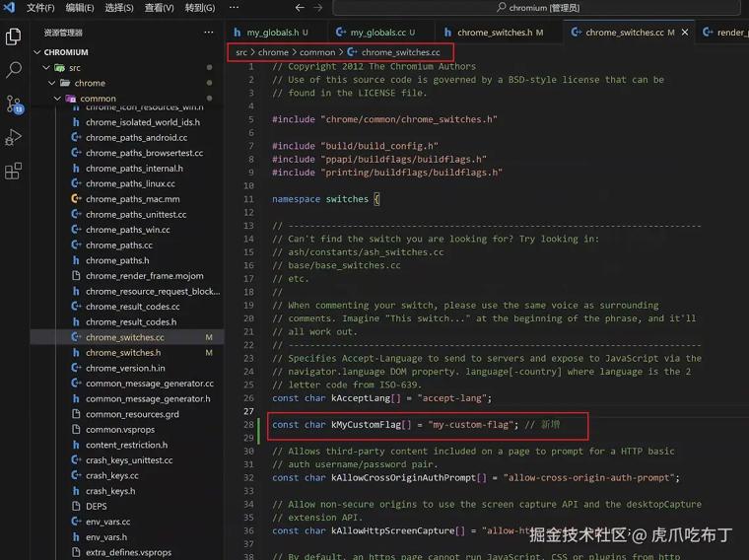Click the kAcceptLang constant on line 26

click(361, 397)
